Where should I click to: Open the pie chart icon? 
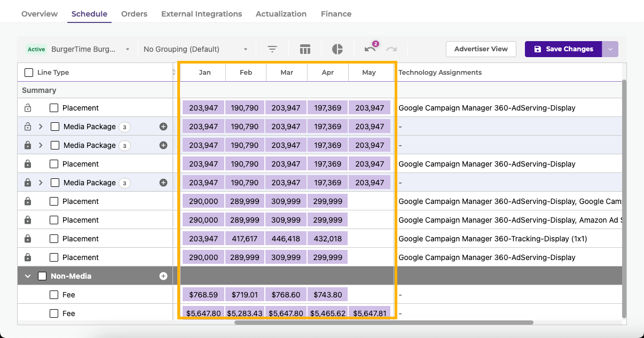[337, 49]
